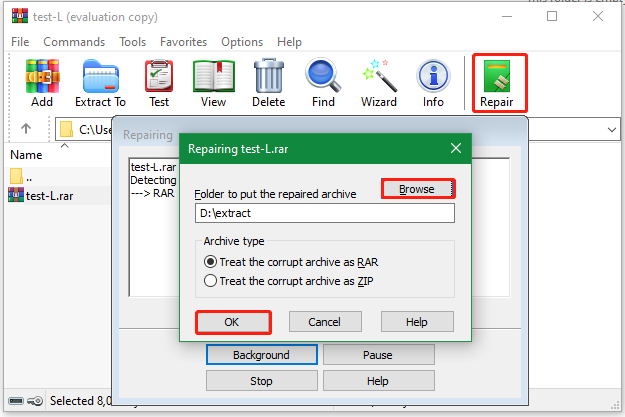This screenshot has height=417, width=625.
Task: Click the Extract To toolbar icon
Action: (x=100, y=82)
